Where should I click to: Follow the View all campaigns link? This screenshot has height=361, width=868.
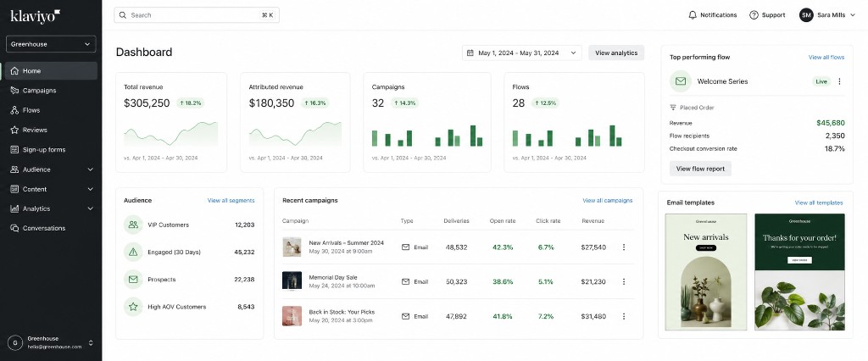click(607, 201)
